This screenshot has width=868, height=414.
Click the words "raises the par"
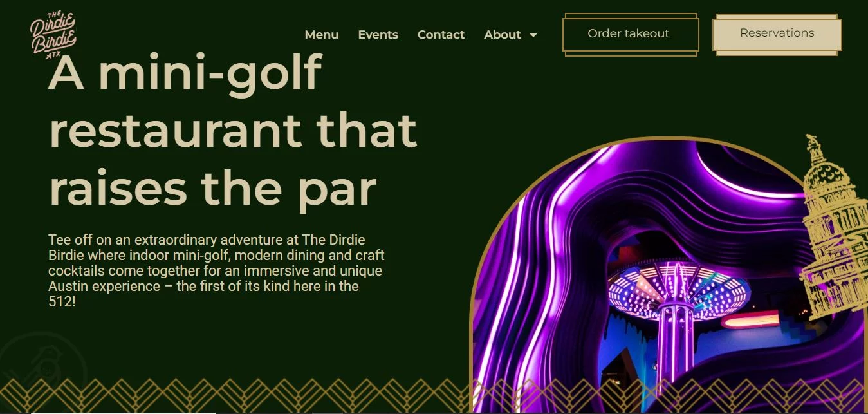(212, 188)
